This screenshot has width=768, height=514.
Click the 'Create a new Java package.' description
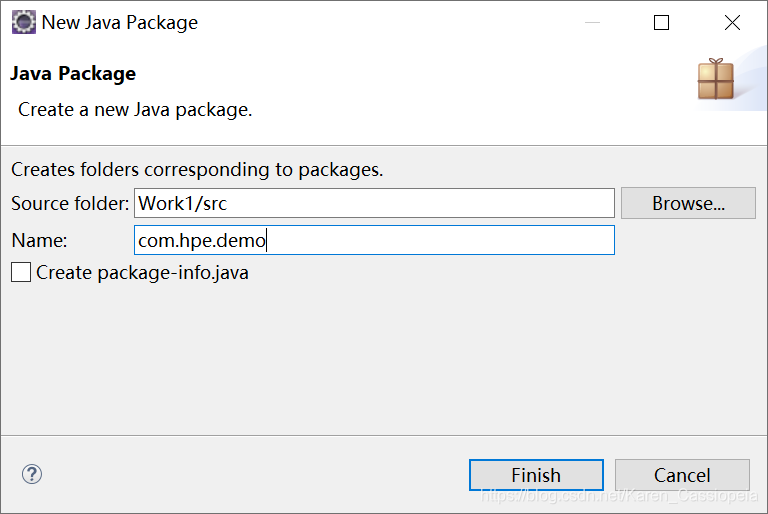point(135,109)
